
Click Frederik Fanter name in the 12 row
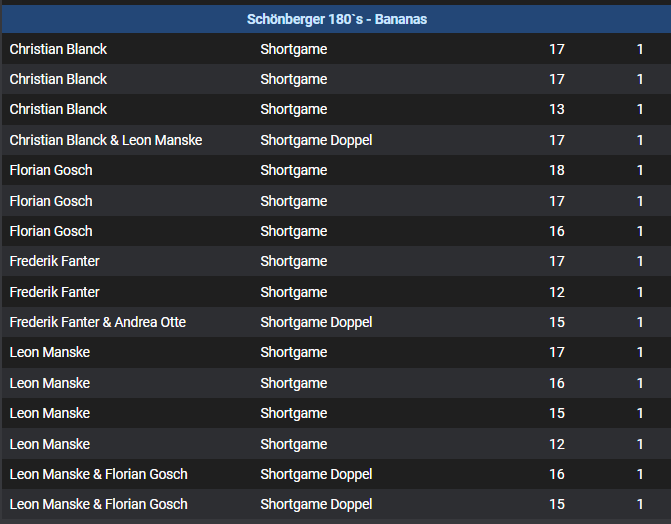tap(55, 292)
